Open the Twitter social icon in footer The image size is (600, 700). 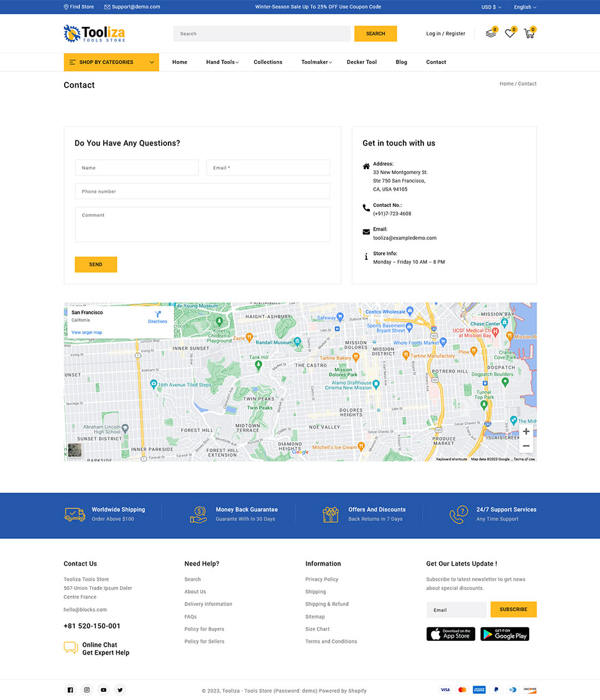(121, 689)
